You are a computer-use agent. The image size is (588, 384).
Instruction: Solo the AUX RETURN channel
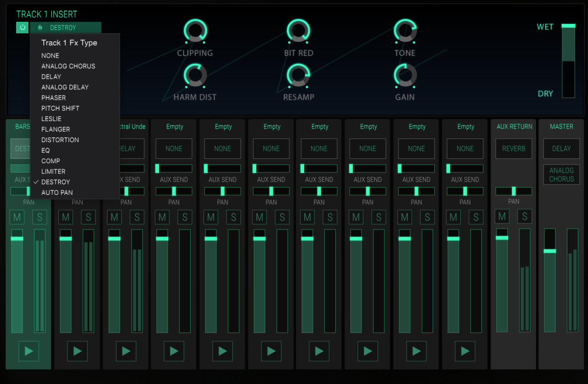click(525, 216)
